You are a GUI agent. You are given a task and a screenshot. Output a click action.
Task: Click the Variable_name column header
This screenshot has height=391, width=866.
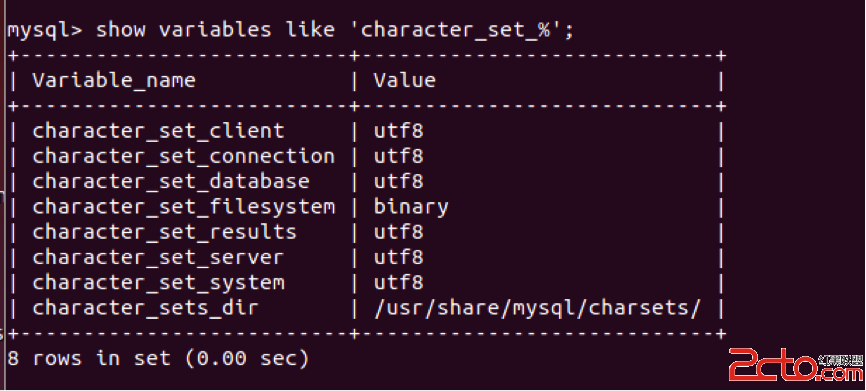[x=114, y=81]
